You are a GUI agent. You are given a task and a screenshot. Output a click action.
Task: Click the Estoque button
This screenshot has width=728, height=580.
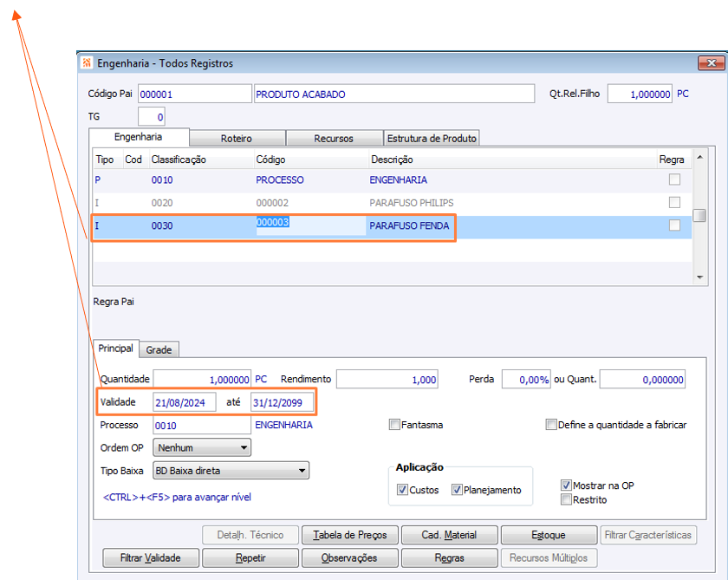[x=549, y=535]
